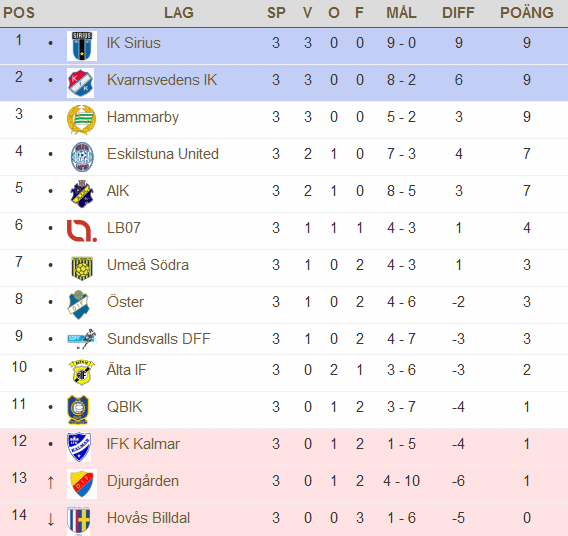
Task: Open the QBIK team link
Action: click(x=124, y=407)
